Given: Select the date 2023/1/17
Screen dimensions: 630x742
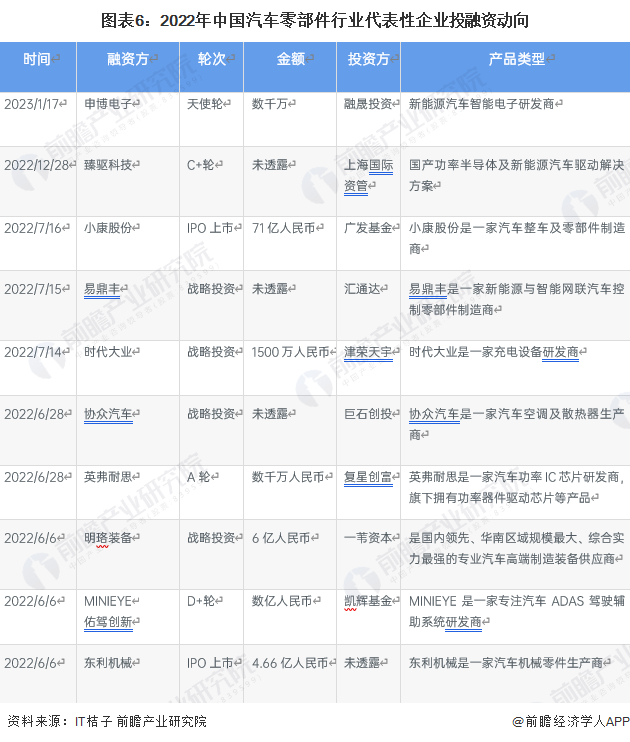Looking at the screenshot, I should click(32, 104).
